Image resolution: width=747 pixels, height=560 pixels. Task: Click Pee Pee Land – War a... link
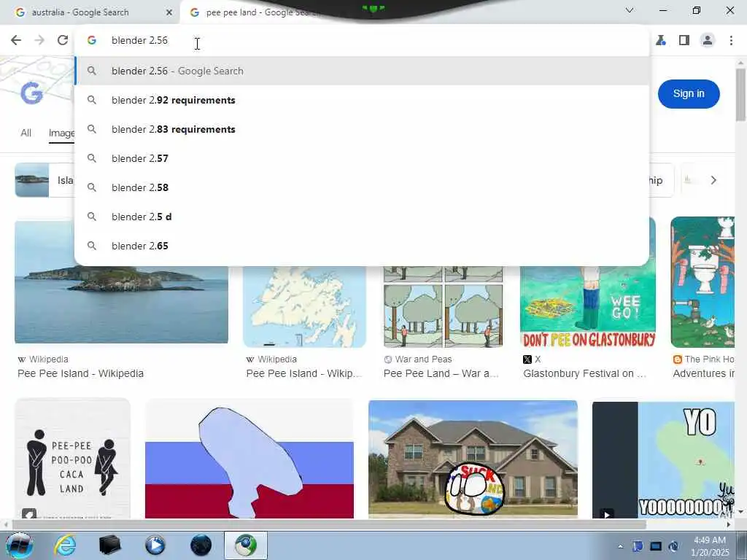[441, 374]
